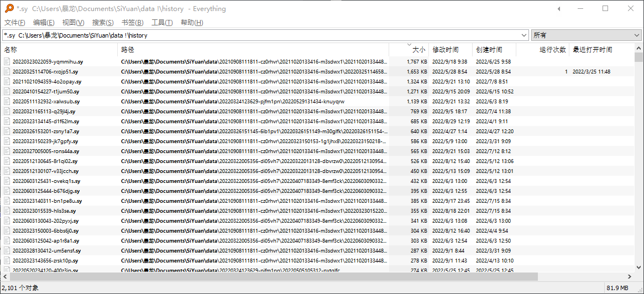
Task: Click file icon of 20220512130645-8r1qj02.sy
Action: click(7, 161)
